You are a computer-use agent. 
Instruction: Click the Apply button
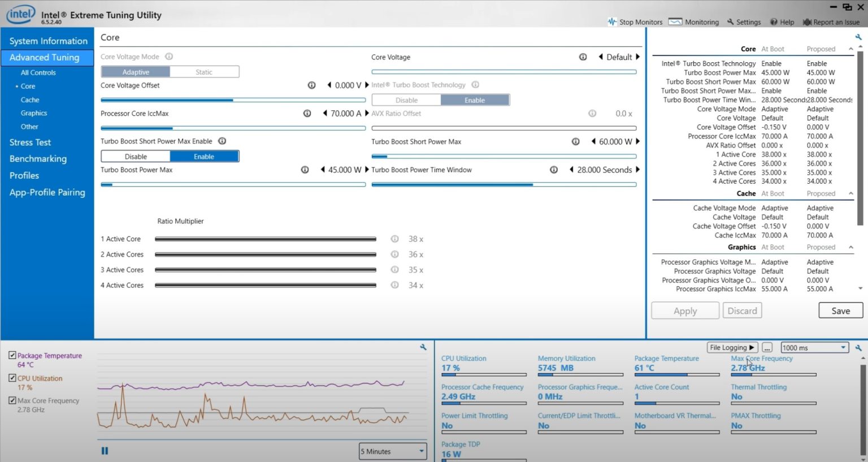(685, 310)
